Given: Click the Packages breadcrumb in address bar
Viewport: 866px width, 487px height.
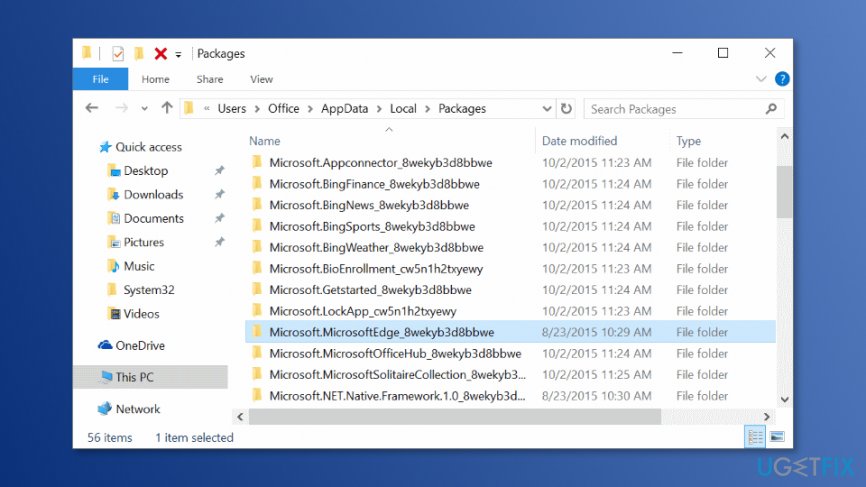Looking at the screenshot, I should point(462,109).
